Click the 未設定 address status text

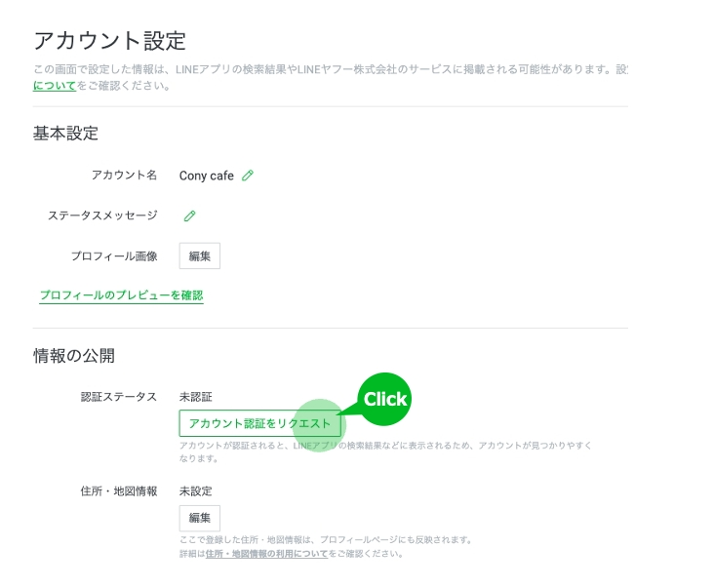click(196, 490)
